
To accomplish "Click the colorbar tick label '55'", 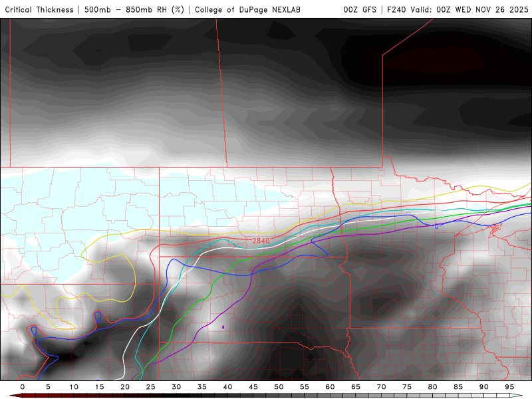I will tap(305, 387).
